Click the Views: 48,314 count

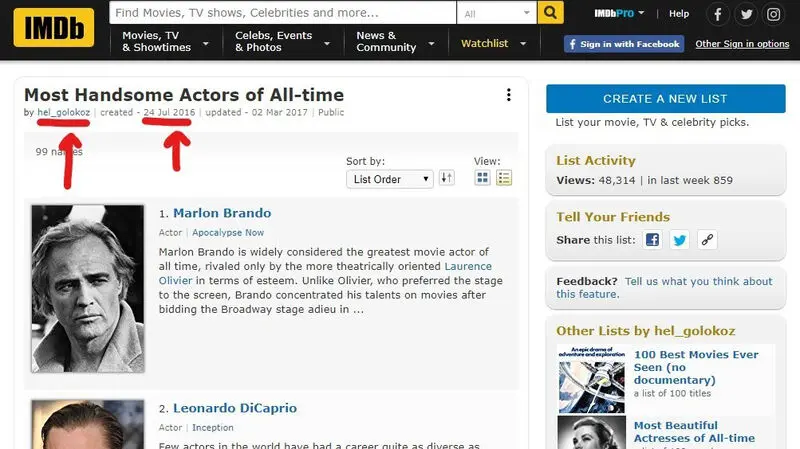pos(596,180)
